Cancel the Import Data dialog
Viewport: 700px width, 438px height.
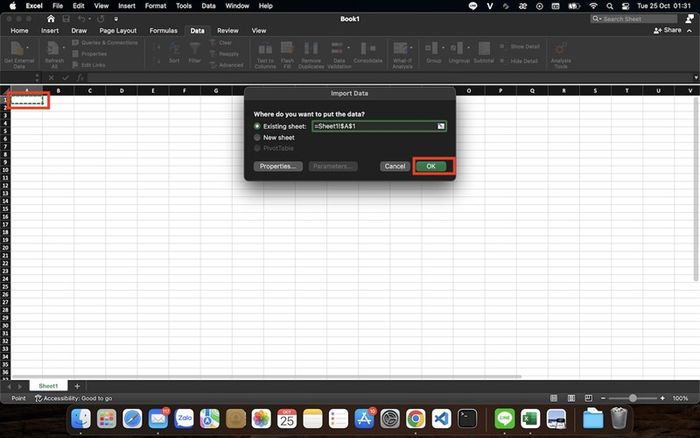pos(394,166)
